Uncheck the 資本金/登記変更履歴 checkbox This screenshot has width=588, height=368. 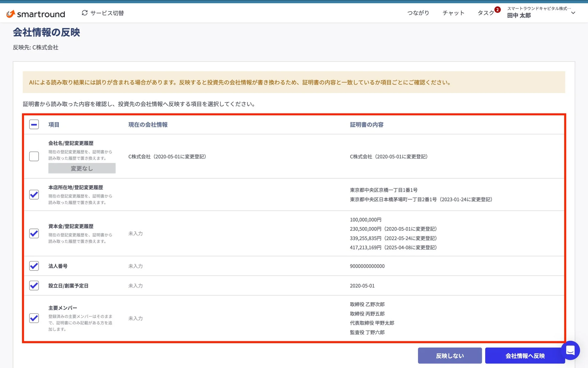34,233
